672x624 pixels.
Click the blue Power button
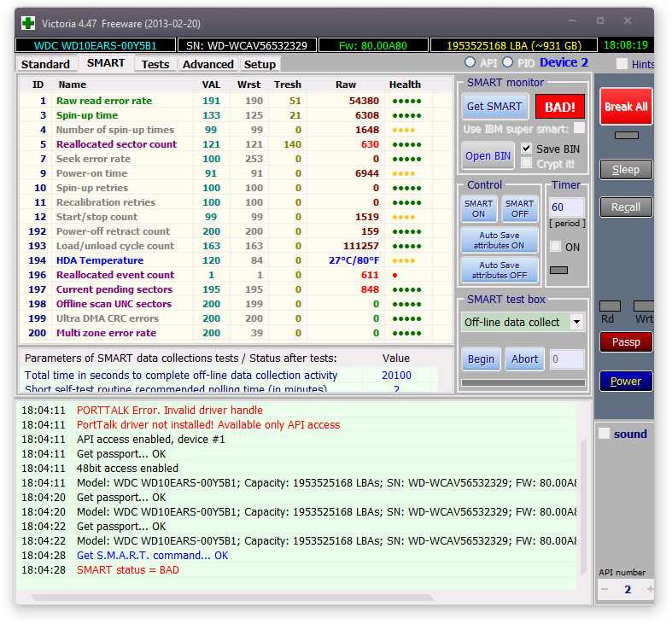626,382
